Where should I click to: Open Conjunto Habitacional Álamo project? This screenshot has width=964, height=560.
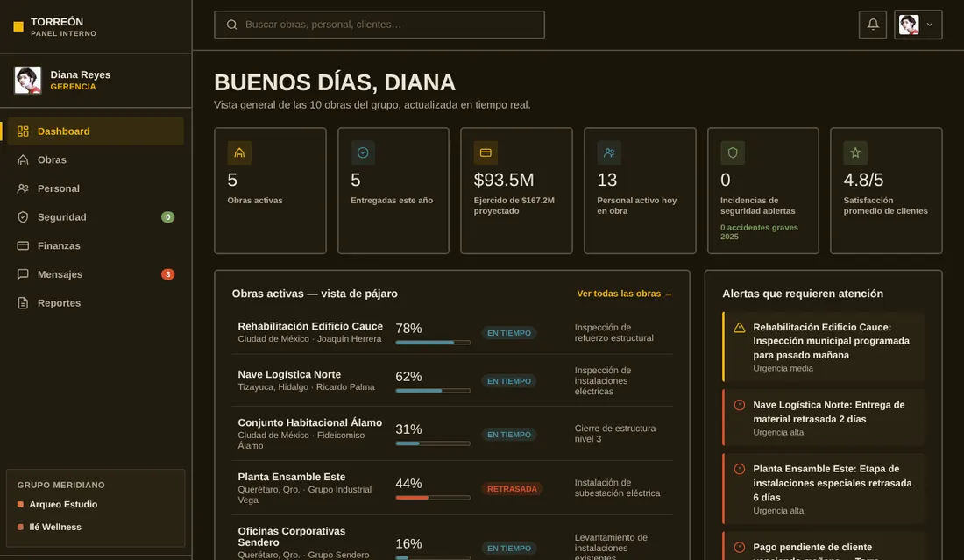tap(452, 434)
